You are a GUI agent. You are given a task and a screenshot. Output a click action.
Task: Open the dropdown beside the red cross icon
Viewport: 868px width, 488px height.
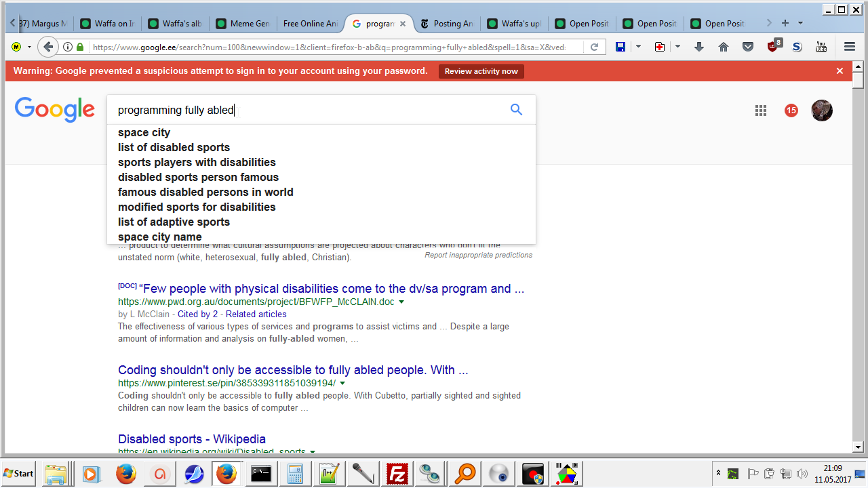(x=677, y=47)
